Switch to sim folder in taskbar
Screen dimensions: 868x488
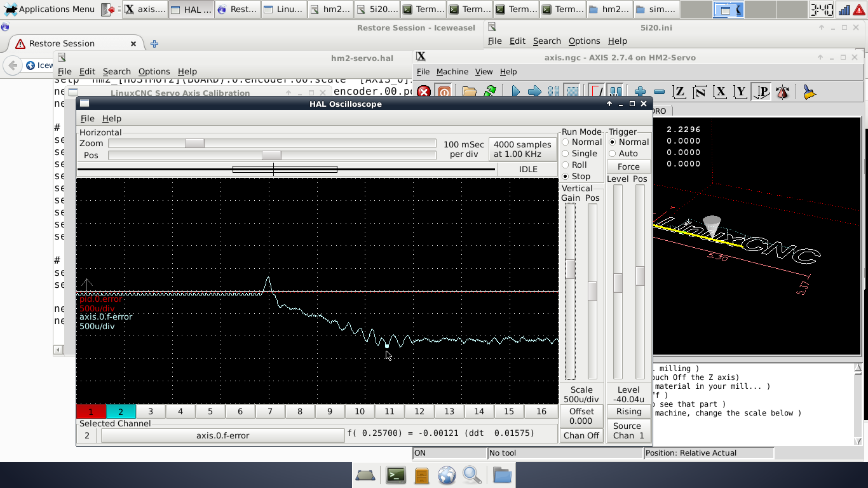656,10
